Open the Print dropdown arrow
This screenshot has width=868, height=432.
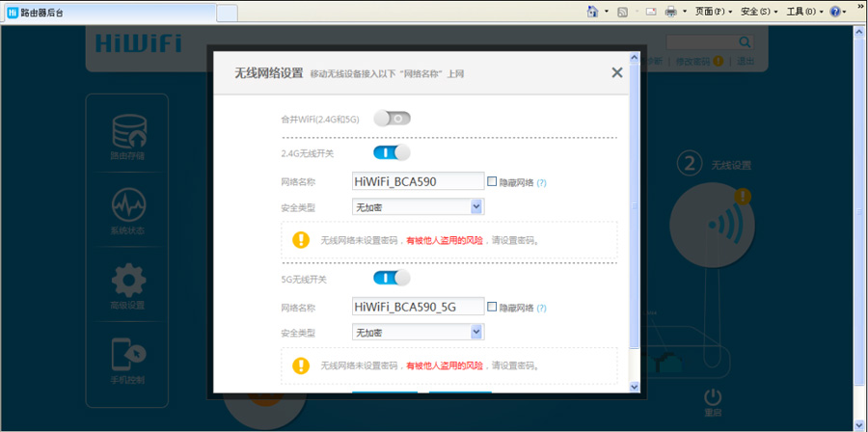tap(684, 12)
